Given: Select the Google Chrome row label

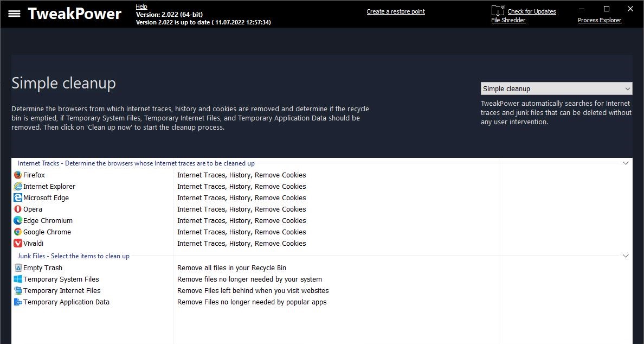Looking at the screenshot, I should coord(47,232).
